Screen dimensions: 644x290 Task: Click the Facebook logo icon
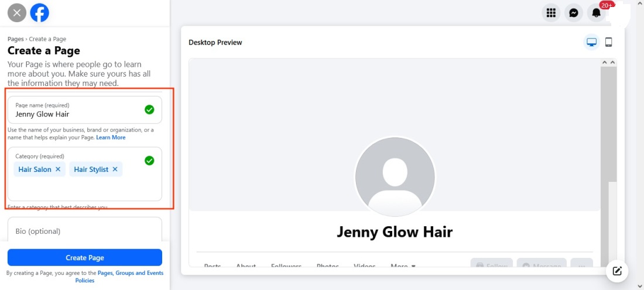39,12
